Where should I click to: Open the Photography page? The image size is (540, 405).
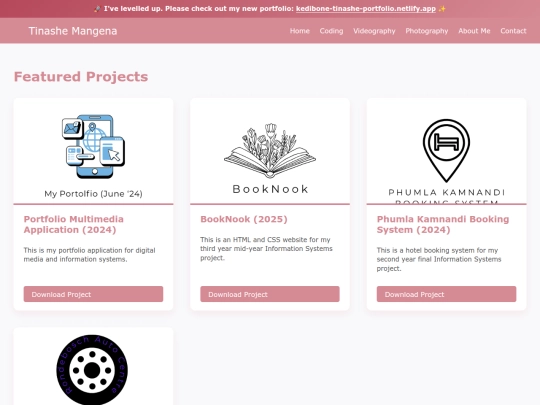pyautogui.click(x=427, y=31)
